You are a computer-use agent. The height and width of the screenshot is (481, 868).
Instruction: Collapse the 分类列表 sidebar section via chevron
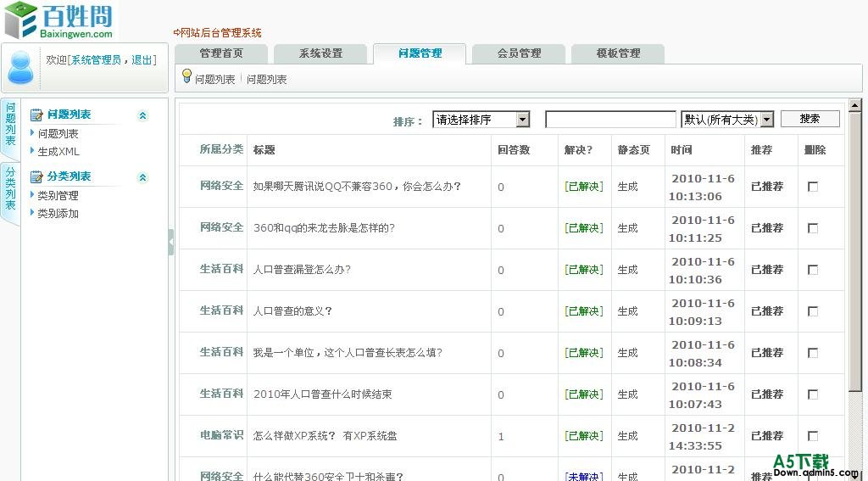pyautogui.click(x=142, y=177)
